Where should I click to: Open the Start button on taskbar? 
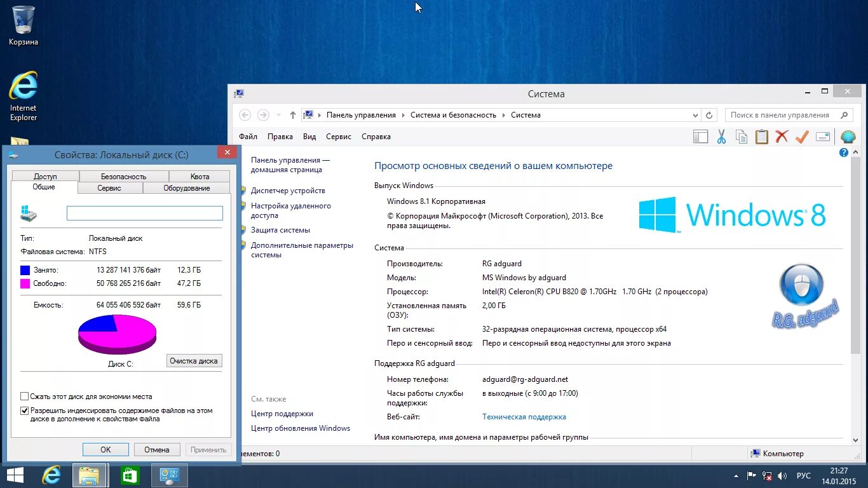point(15,475)
